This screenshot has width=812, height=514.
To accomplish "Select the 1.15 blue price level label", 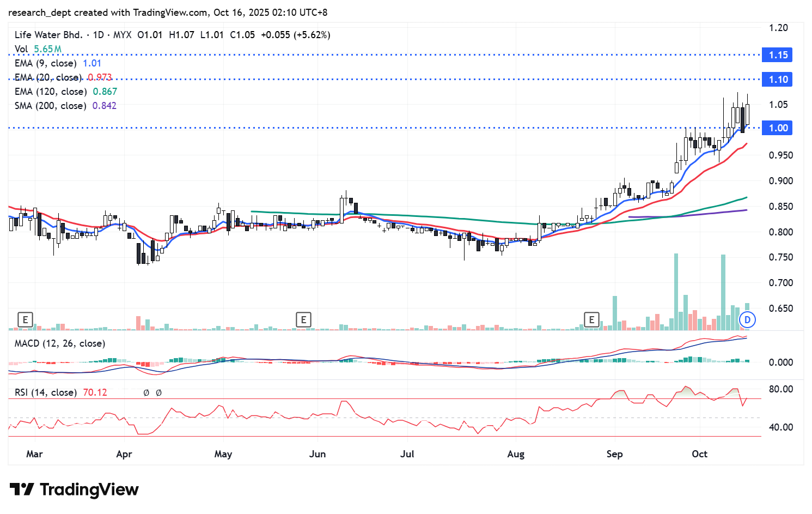I will pyautogui.click(x=778, y=55).
